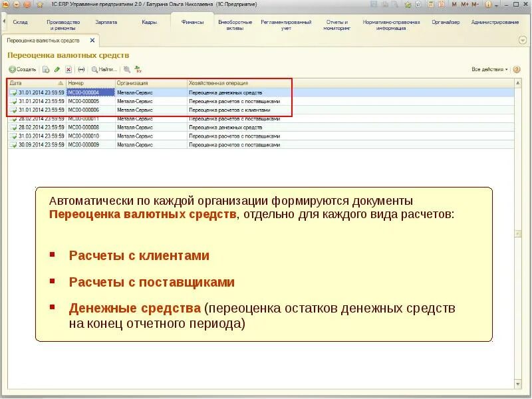Click the M memory button in the title bar
532x399 pixels.
pyautogui.click(x=454, y=5)
